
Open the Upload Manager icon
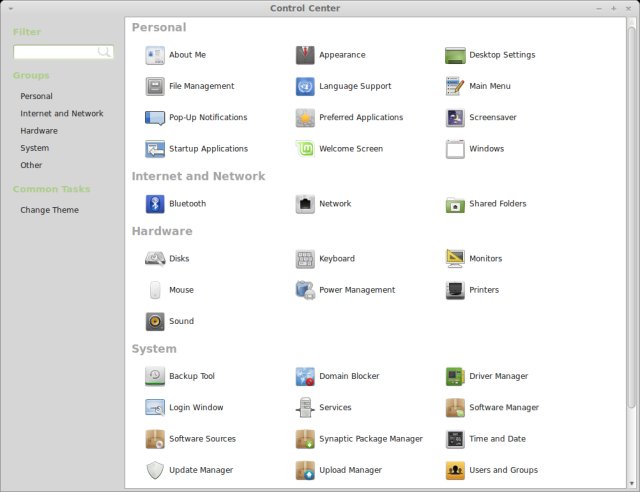[x=305, y=470]
